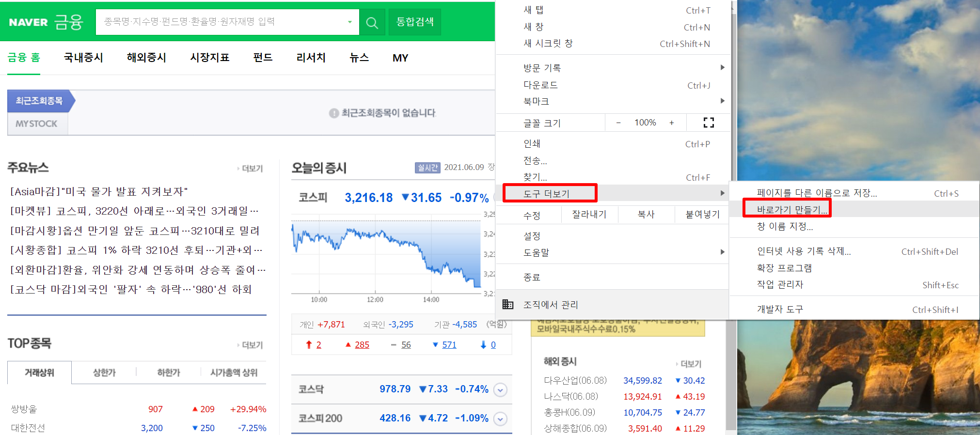Click the green search magnifier icon

(372, 22)
